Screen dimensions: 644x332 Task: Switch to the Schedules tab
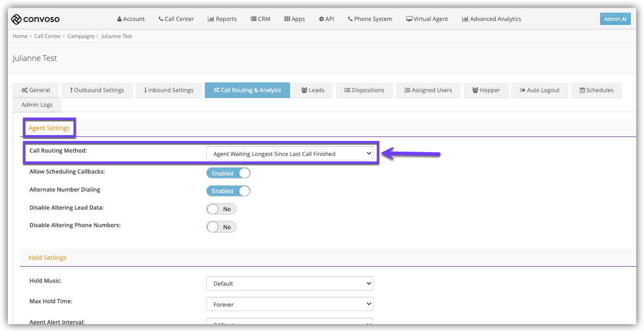coord(596,90)
